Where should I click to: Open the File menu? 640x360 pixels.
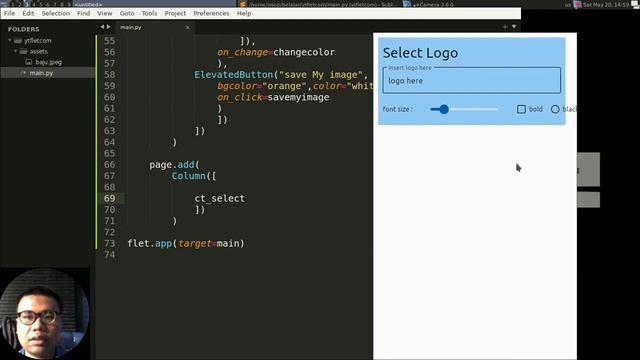coord(9,13)
